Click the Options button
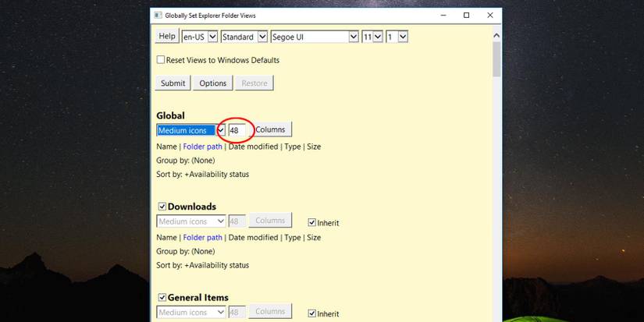This screenshot has height=322, width=644. pyautogui.click(x=213, y=83)
